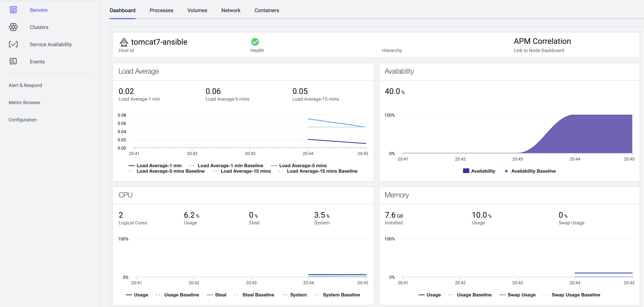Click the tomcat7-ansible host name
The image size is (644, 307).
pos(159,42)
